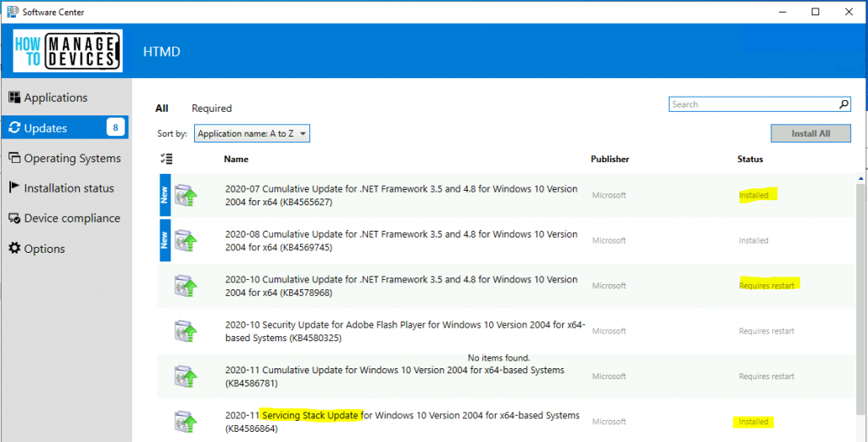Click the Options gear icon

click(x=14, y=248)
